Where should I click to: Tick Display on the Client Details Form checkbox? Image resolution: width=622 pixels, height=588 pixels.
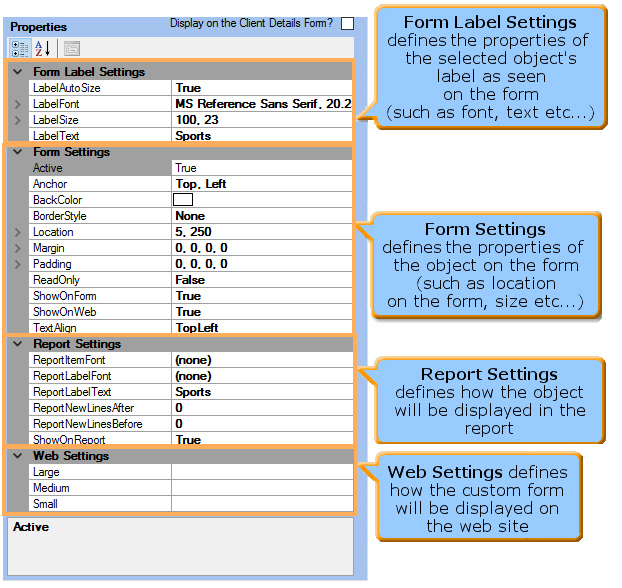click(x=347, y=22)
